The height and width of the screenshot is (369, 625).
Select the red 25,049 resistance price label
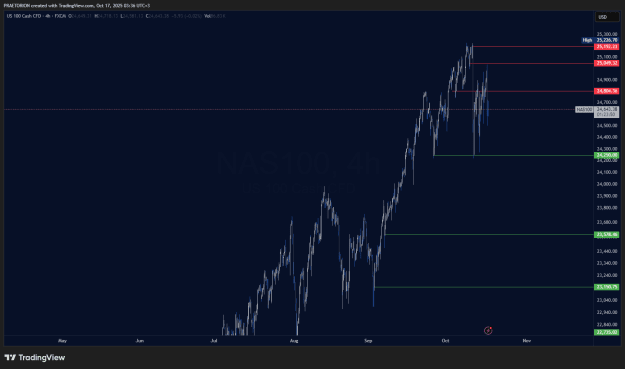pos(606,63)
